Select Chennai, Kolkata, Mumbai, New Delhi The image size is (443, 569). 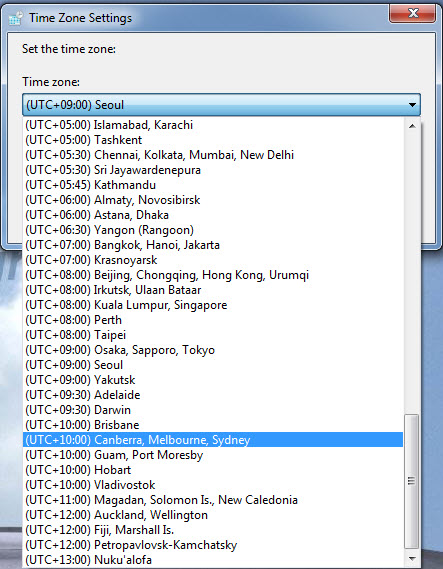213,155
